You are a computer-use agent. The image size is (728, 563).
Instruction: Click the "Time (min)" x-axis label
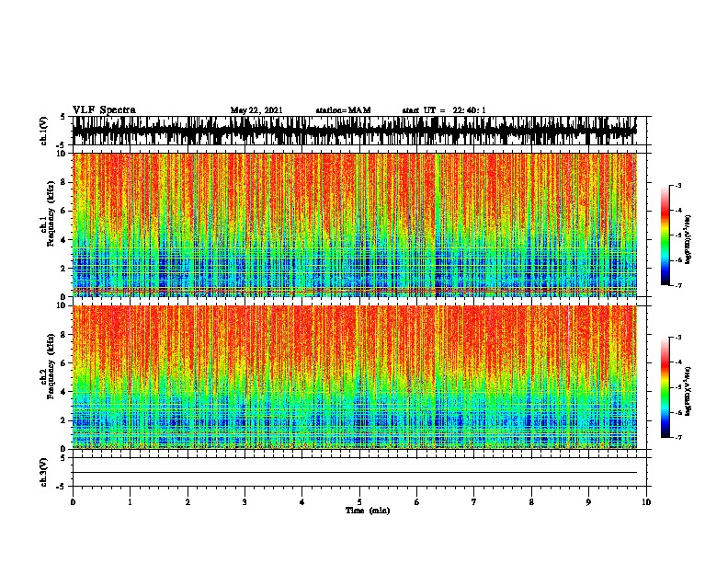point(368,511)
